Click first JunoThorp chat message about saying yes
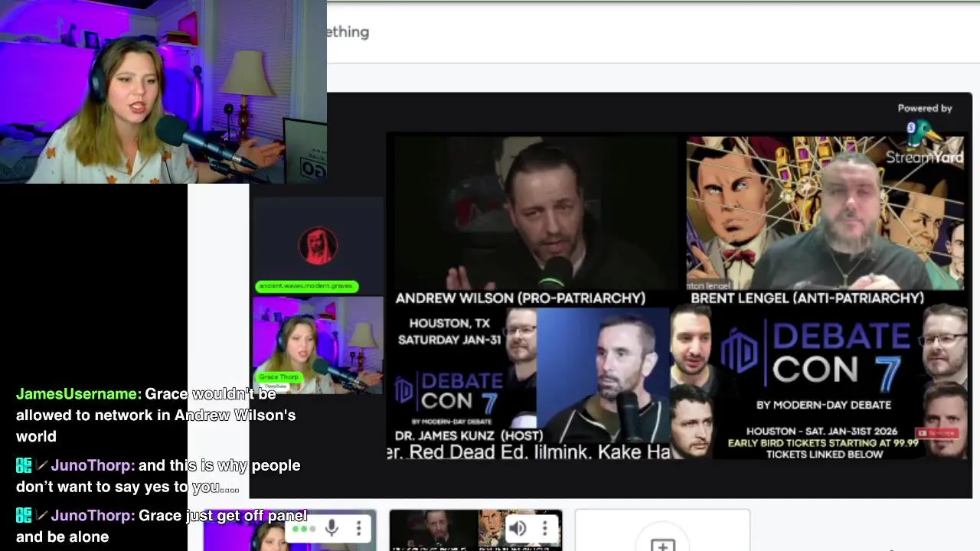This screenshot has width=980, height=551. point(158,476)
